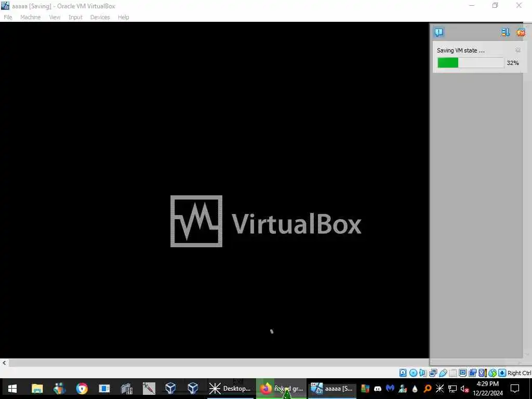Click the Saving VM state progress bar
The image size is (532, 399).
point(471,63)
